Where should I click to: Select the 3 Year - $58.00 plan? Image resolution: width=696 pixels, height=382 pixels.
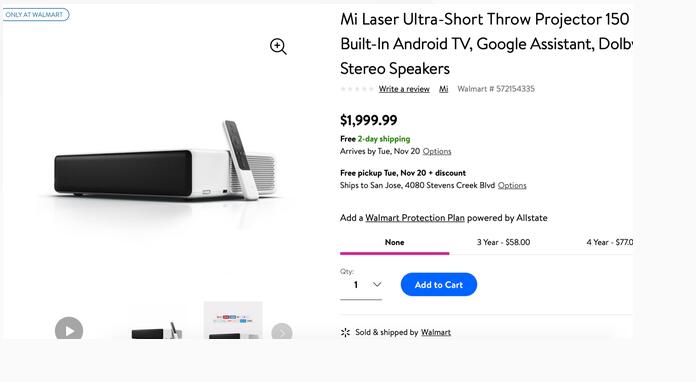[x=503, y=242]
